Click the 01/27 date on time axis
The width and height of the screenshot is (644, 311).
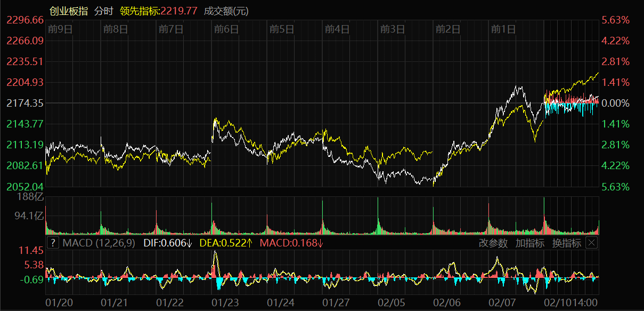coord(336,303)
